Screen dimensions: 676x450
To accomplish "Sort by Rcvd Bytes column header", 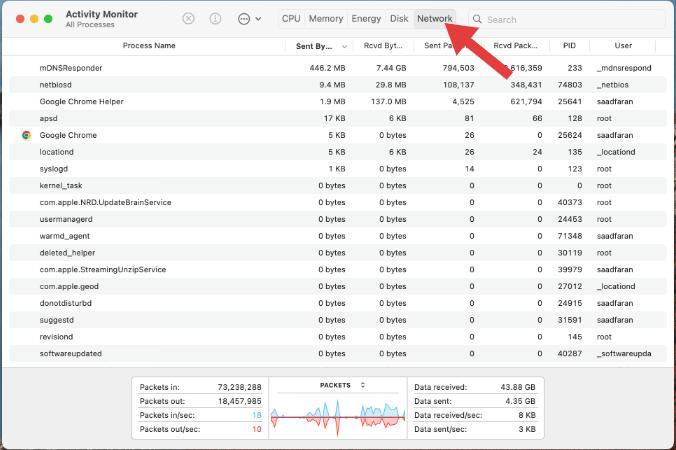I will point(383,45).
